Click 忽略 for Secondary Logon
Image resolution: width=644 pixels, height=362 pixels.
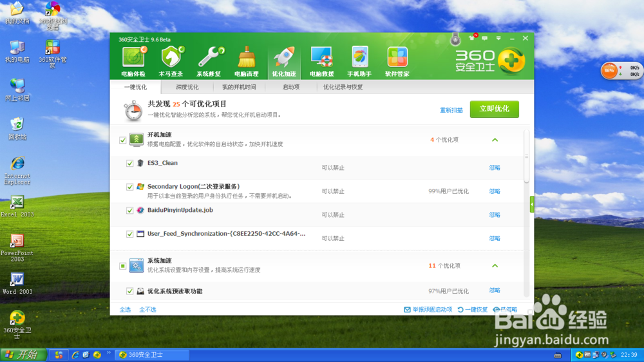[x=495, y=191]
